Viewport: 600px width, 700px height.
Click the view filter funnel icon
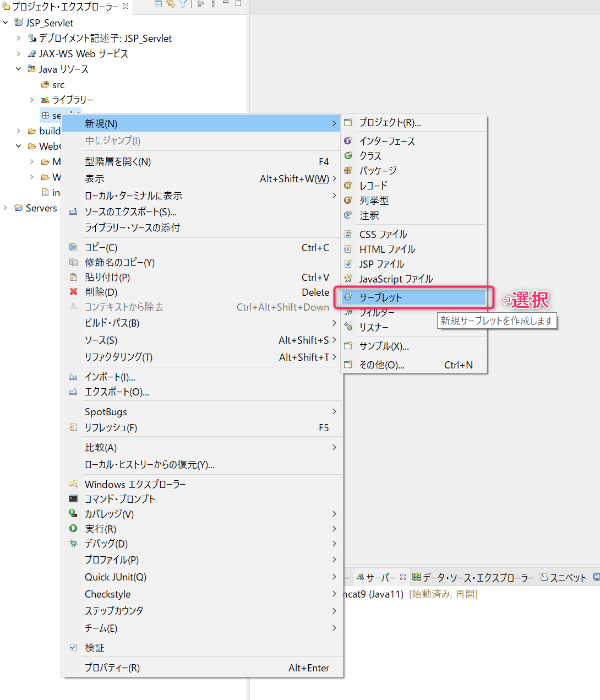pos(182,4)
